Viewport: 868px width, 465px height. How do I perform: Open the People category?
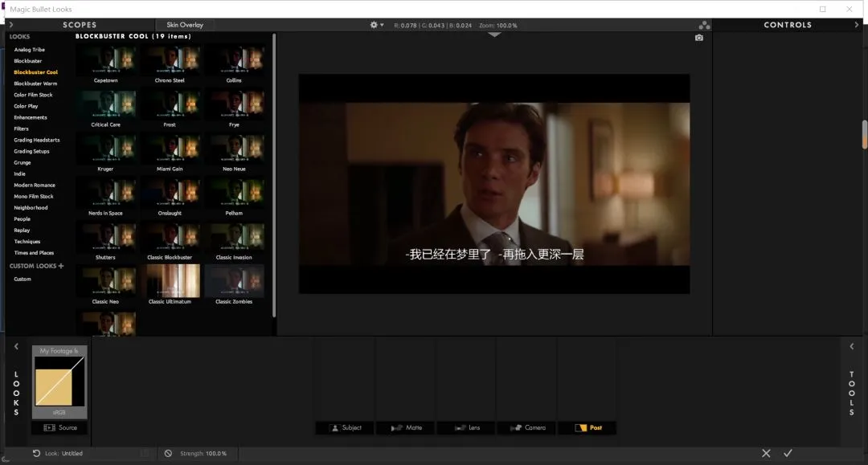coord(23,219)
